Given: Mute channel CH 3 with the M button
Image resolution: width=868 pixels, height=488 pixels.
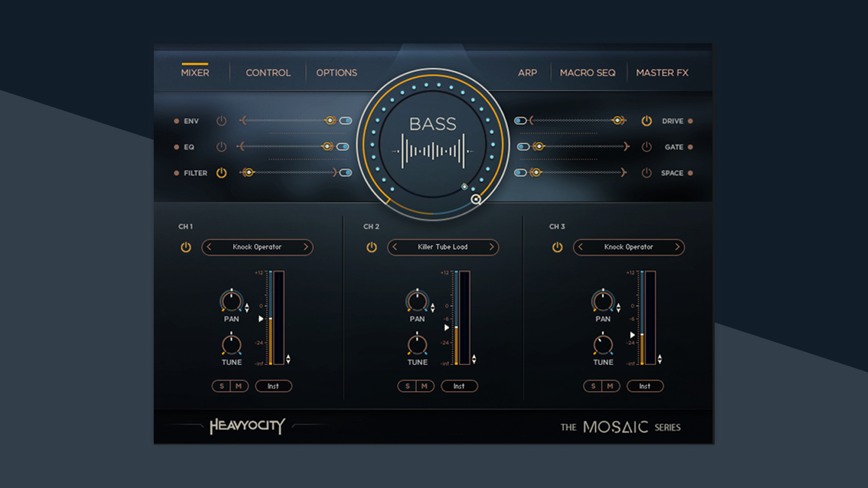Looking at the screenshot, I should (x=610, y=386).
